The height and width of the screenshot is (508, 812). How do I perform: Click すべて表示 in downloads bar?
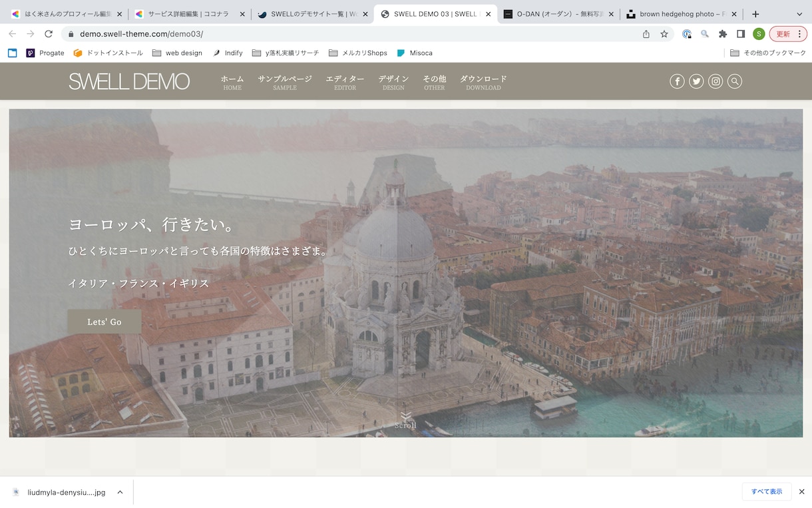pyautogui.click(x=767, y=492)
